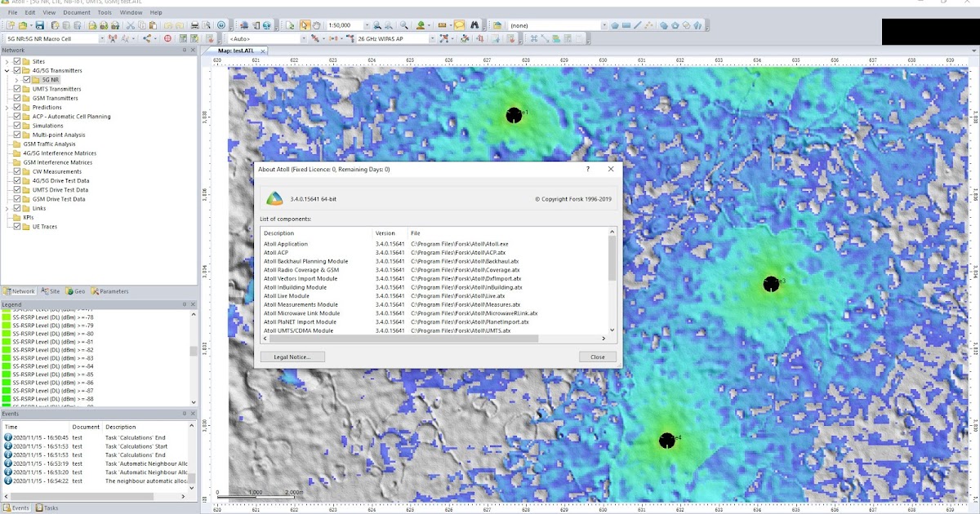Image resolution: width=980 pixels, height=514 pixels.
Task: Click the Save document icon
Action: 39,25
